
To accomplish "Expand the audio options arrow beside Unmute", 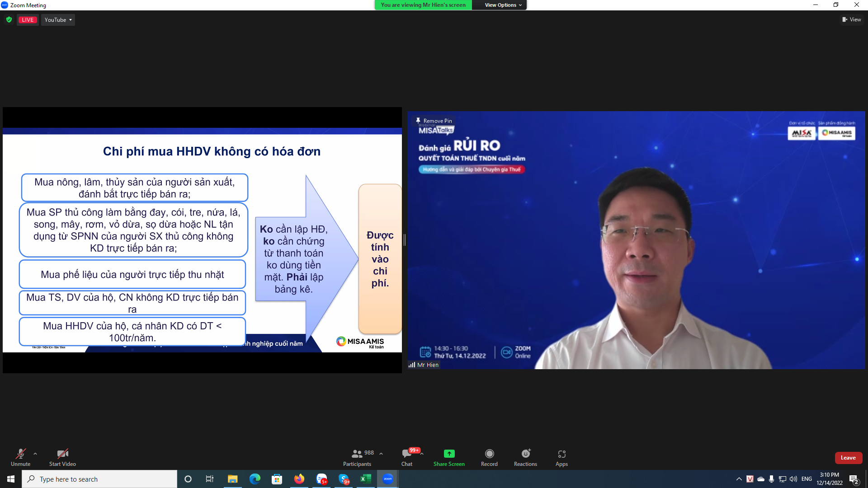I will 35,454.
